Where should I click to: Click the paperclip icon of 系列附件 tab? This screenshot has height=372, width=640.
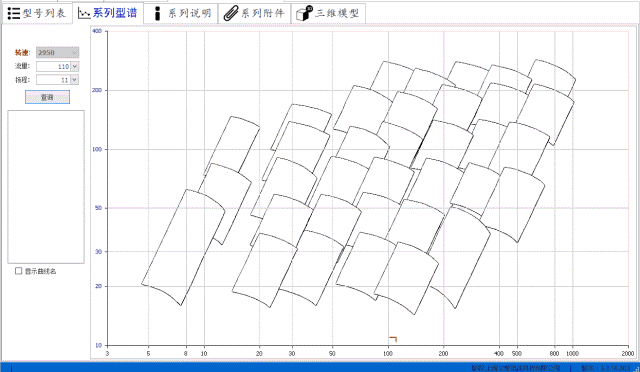pos(231,13)
